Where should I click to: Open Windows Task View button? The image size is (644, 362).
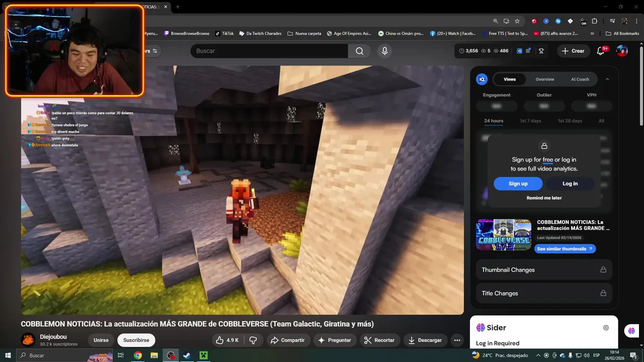pos(121,355)
